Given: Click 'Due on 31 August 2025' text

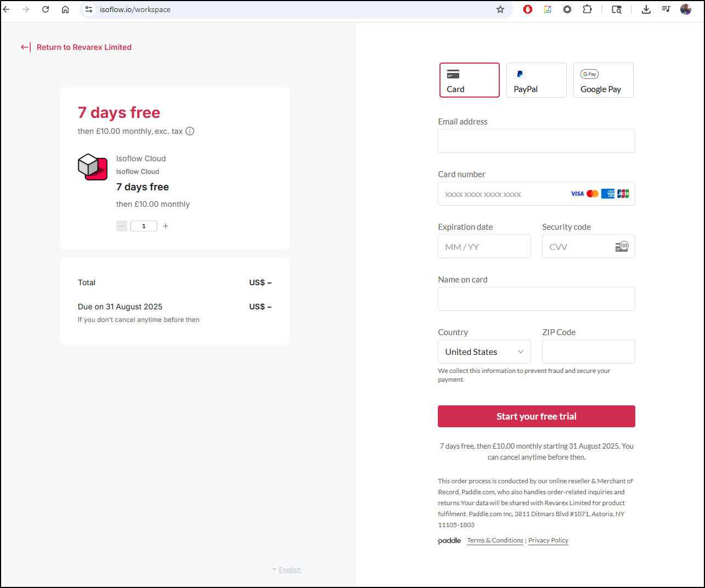Looking at the screenshot, I should (120, 307).
